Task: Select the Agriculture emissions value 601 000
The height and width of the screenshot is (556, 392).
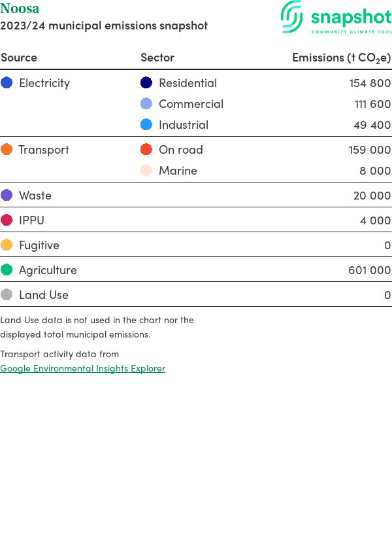Action: pos(369,270)
